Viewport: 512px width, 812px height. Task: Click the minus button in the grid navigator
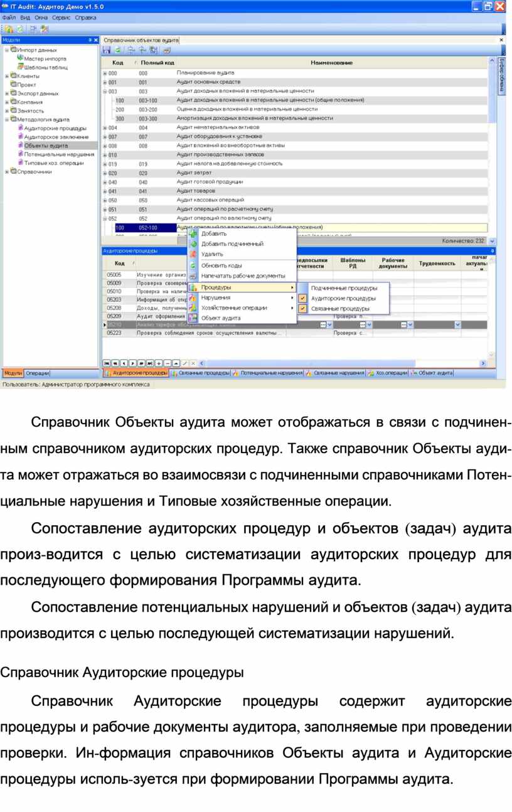click(168, 363)
